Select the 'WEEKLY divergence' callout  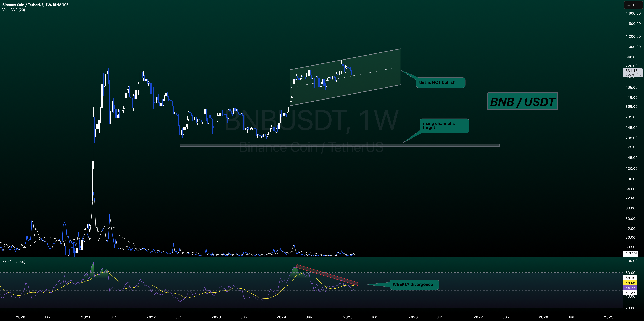coord(414,285)
